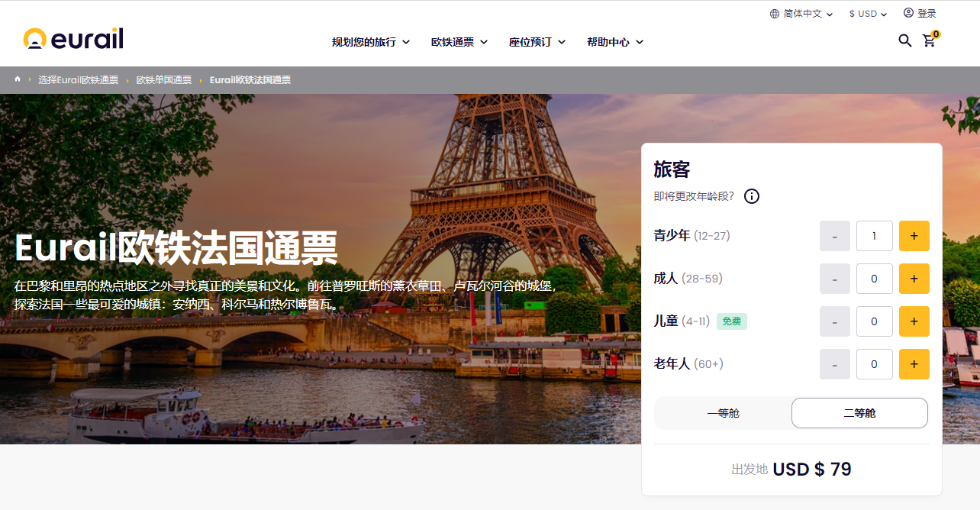Screen dimensions: 980x510
Task: Click the age info circle icon
Action: pos(751,196)
